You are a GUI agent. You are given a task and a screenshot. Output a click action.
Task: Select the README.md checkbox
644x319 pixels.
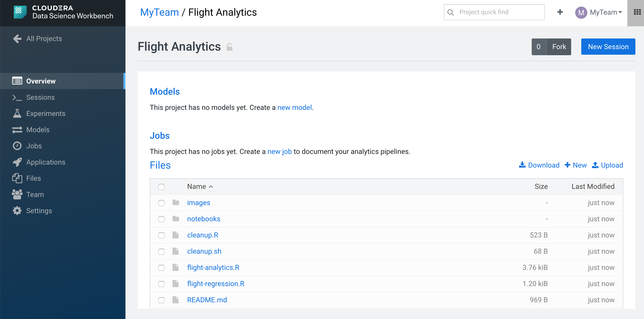point(161,300)
